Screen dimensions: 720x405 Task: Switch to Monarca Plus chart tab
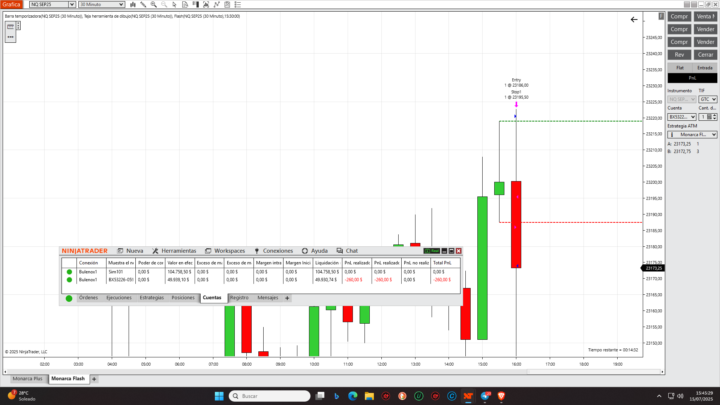click(x=28, y=379)
